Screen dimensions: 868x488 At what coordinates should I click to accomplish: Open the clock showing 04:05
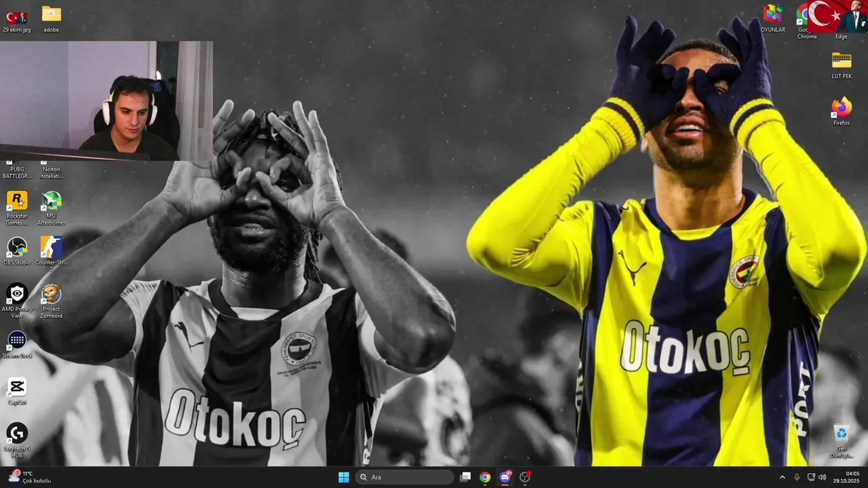point(846,477)
